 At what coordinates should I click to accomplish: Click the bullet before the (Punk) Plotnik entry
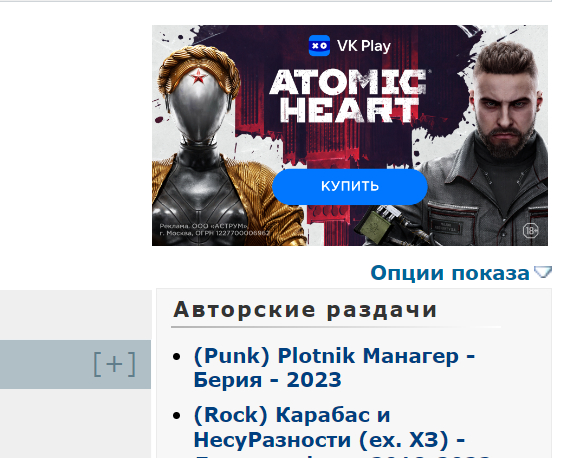pos(177,357)
